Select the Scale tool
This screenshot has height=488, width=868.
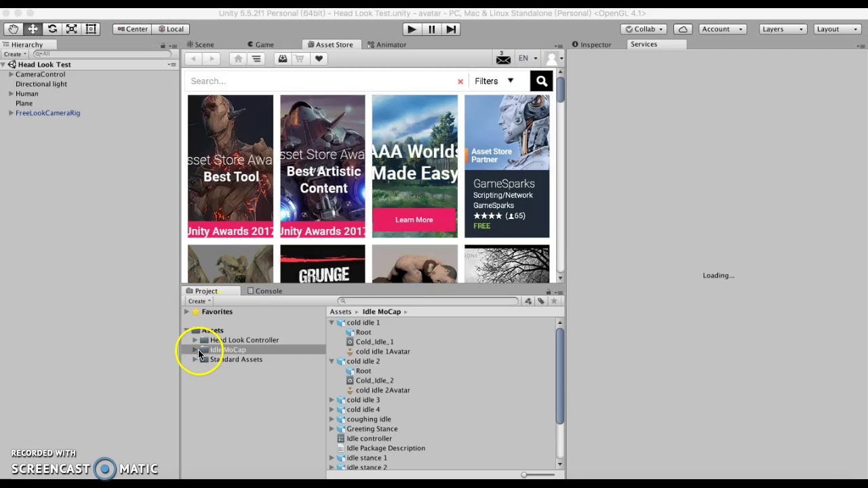(71, 29)
